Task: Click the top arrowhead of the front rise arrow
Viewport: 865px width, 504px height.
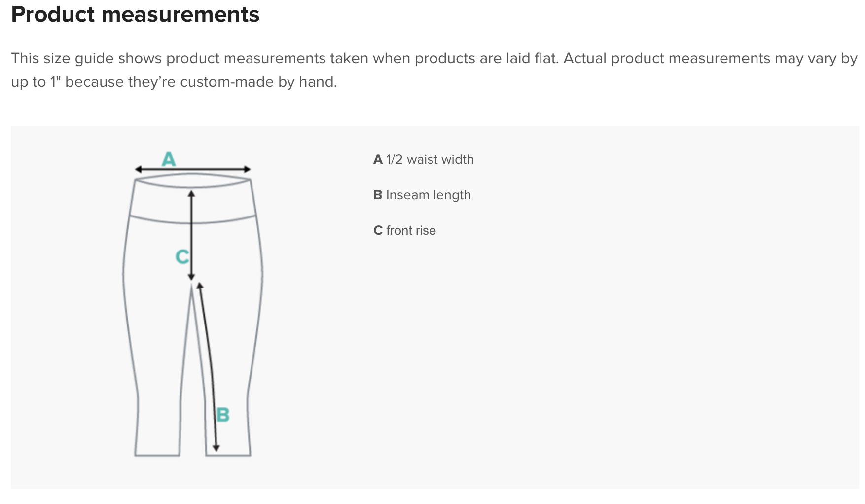Action: pyautogui.click(x=191, y=194)
